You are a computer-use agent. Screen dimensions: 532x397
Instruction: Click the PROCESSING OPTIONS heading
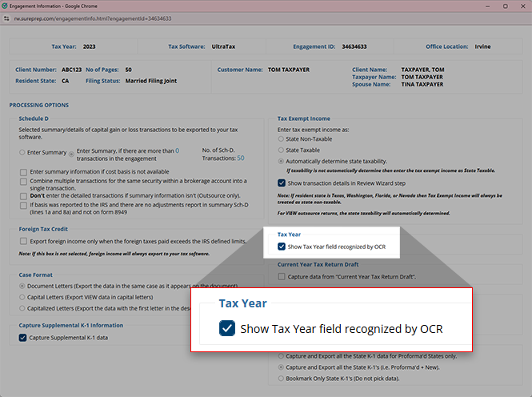click(x=39, y=105)
